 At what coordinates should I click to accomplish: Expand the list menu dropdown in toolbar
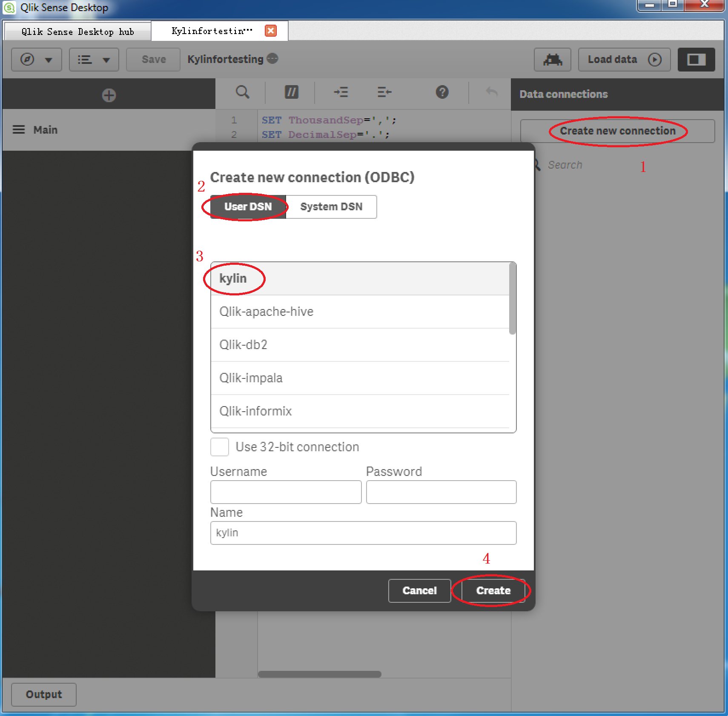click(x=94, y=60)
